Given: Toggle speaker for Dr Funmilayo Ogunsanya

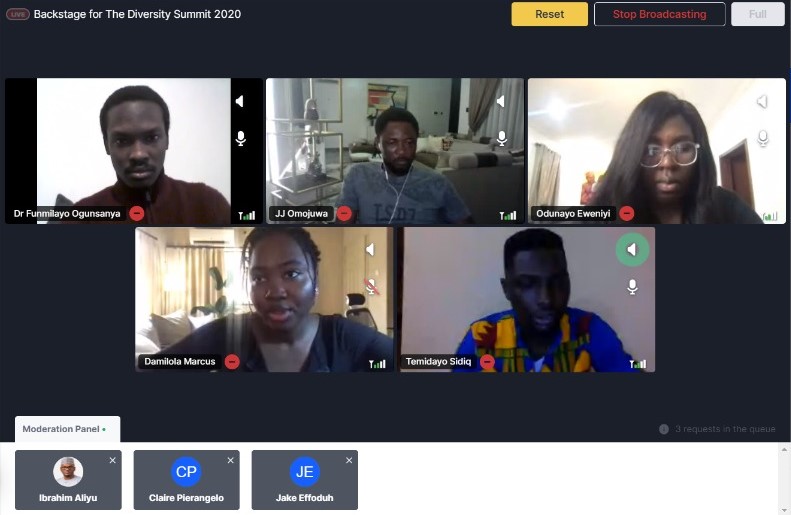Looking at the screenshot, I should pyautogui.click(x=240, y=101).
